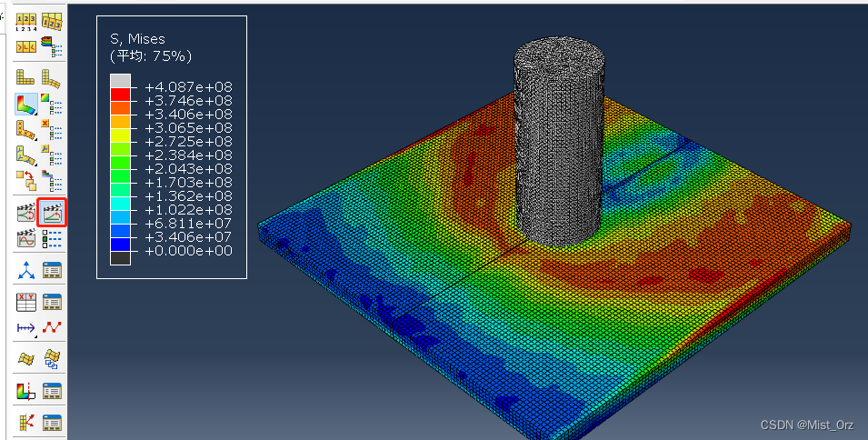Viewport: 868px width, 440px height.
Task: Click Create Coordinate System triad icon
Action: (x=25, y=270)
